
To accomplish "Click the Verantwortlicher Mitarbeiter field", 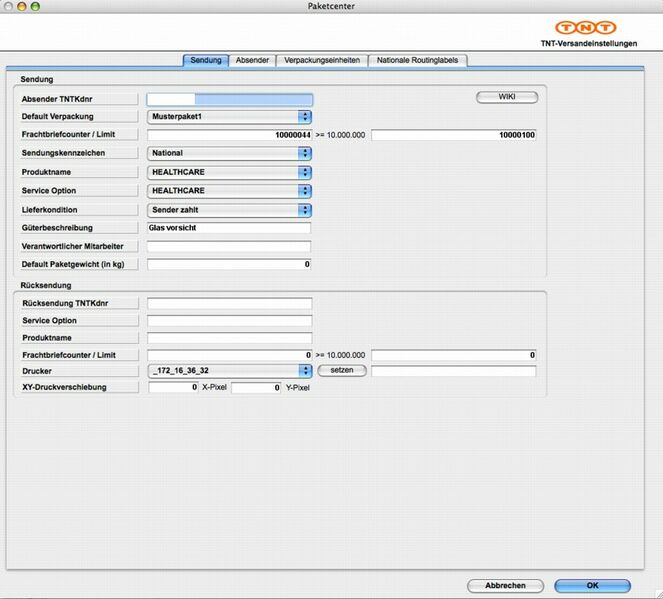I will pyautogui.click(x=230, y=247).
